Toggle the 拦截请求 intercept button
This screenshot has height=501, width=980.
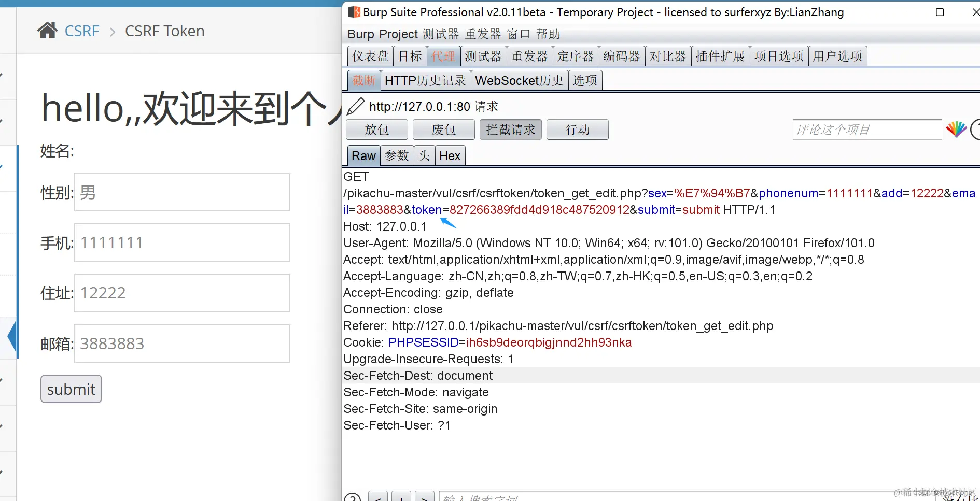tap(511, 130)
